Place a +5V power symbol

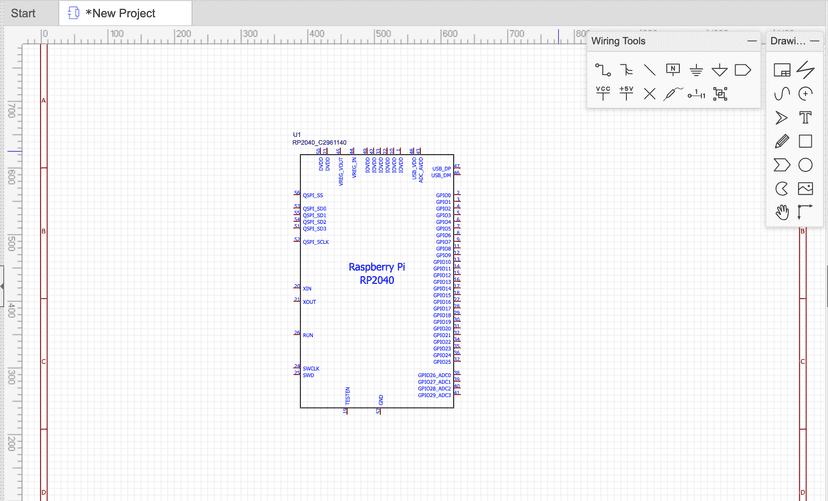[x=626, y=93]
